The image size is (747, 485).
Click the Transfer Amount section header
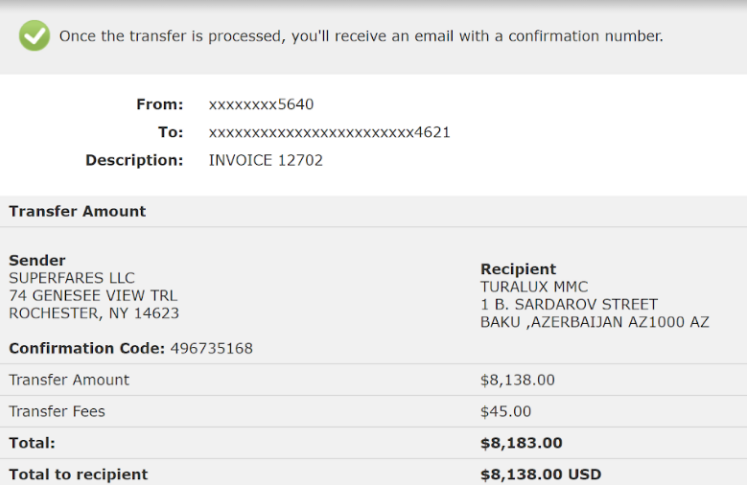pyautogui.click(x=77, y=211)
